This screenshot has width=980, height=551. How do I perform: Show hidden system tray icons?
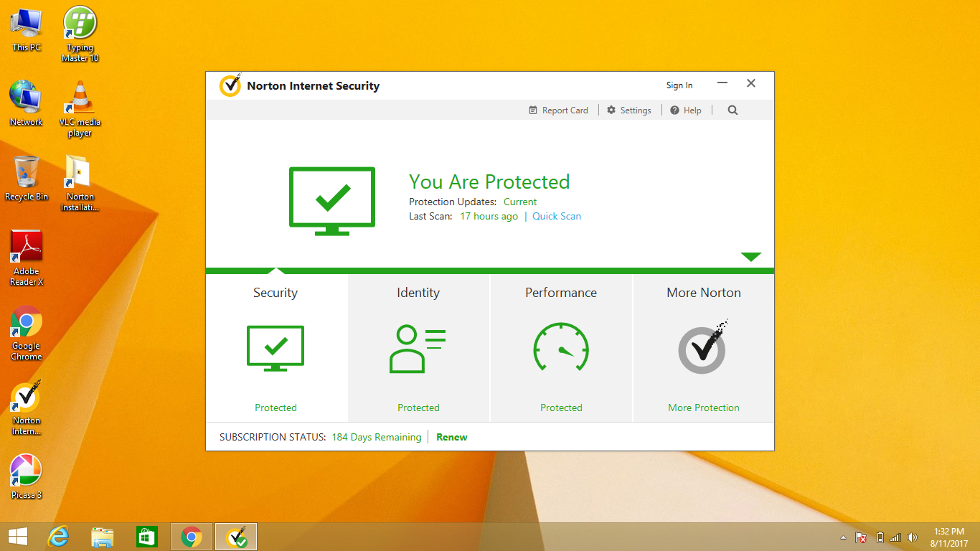[x=843, y=537]
